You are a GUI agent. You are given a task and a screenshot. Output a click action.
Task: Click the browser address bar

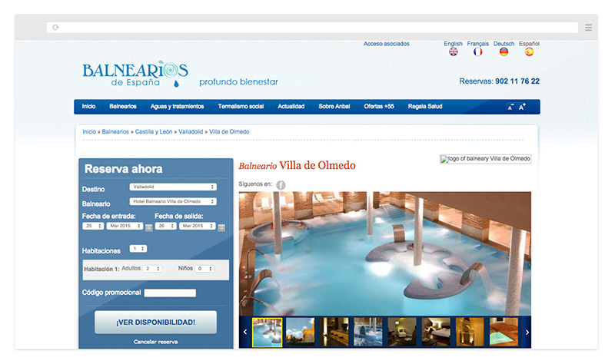tap(312, 28)
